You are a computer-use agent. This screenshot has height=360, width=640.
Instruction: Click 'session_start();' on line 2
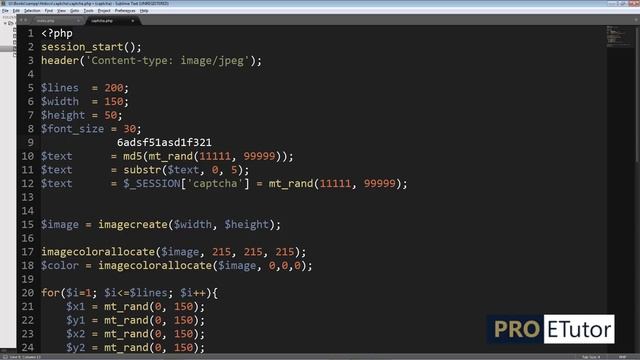coord(91,47)
